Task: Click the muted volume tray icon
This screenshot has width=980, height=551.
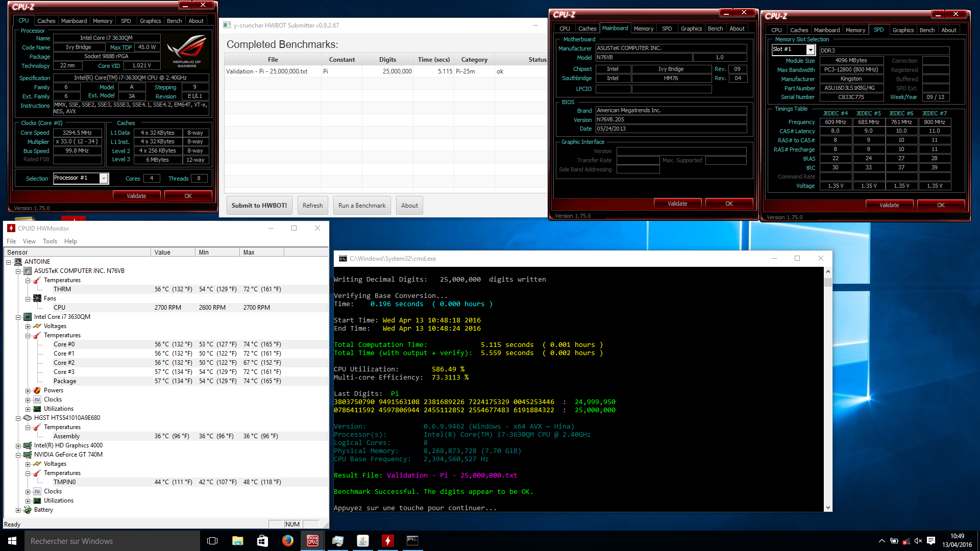Action: 918,541
